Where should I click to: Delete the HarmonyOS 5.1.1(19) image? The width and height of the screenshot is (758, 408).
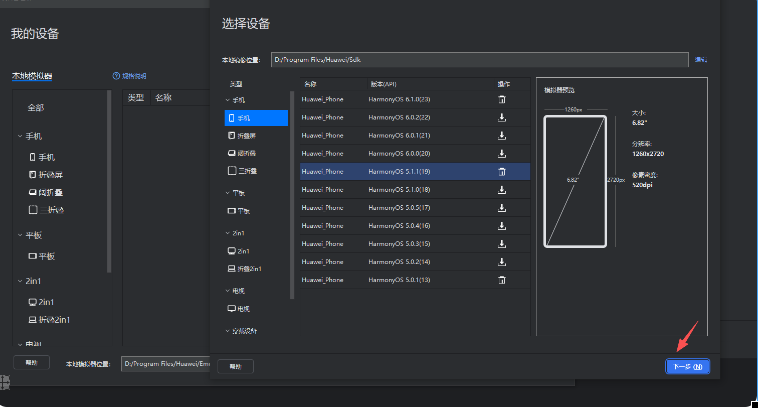click(502, 172)
